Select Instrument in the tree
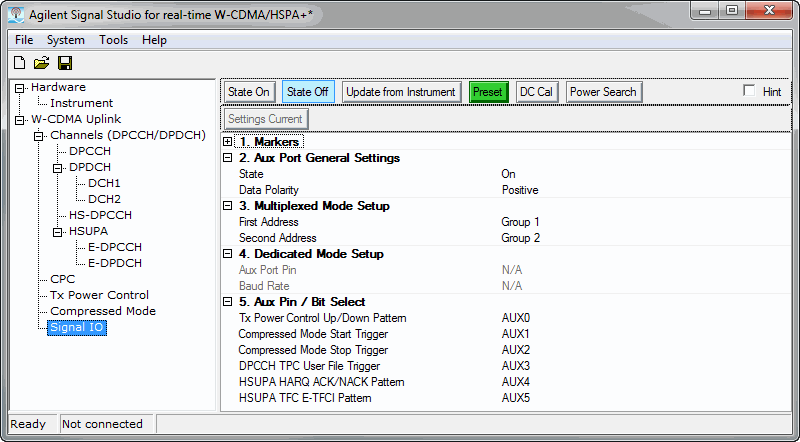 pos(82,103)
